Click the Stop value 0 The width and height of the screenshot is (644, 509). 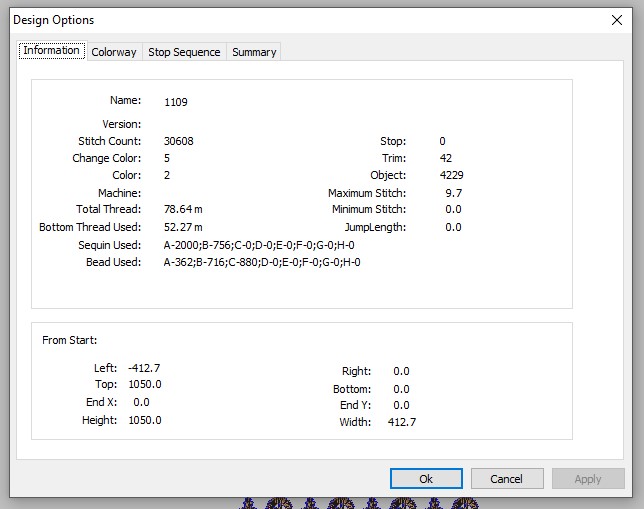442,141
